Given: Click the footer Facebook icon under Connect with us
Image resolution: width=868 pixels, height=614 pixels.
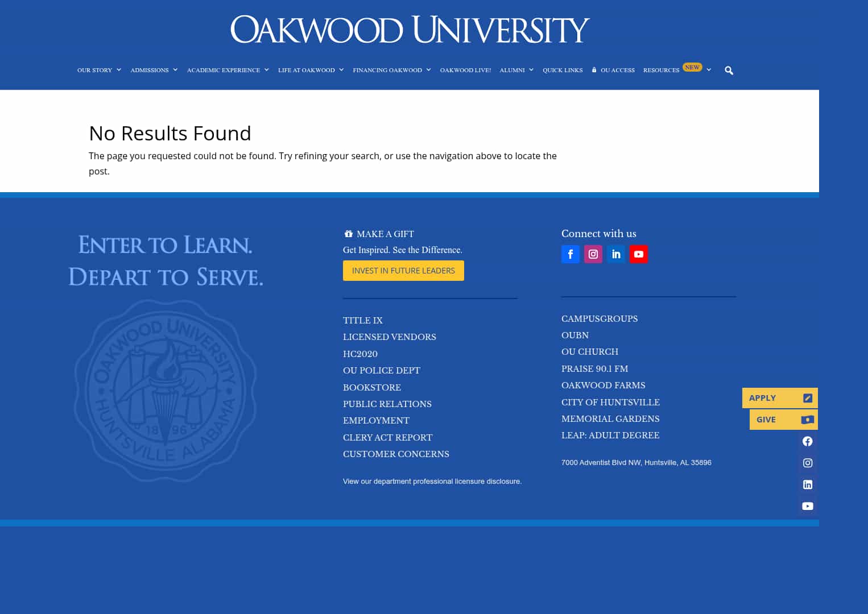Looking at the screenshot, I should (x=571, y=254).
